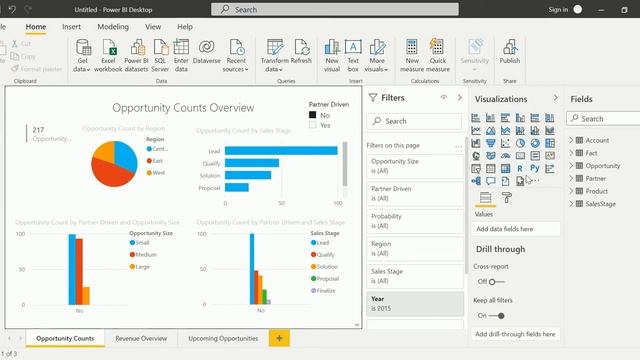The image size is (640, 360).
Task: Select the Matrix visual
Action: coord(505,168)
